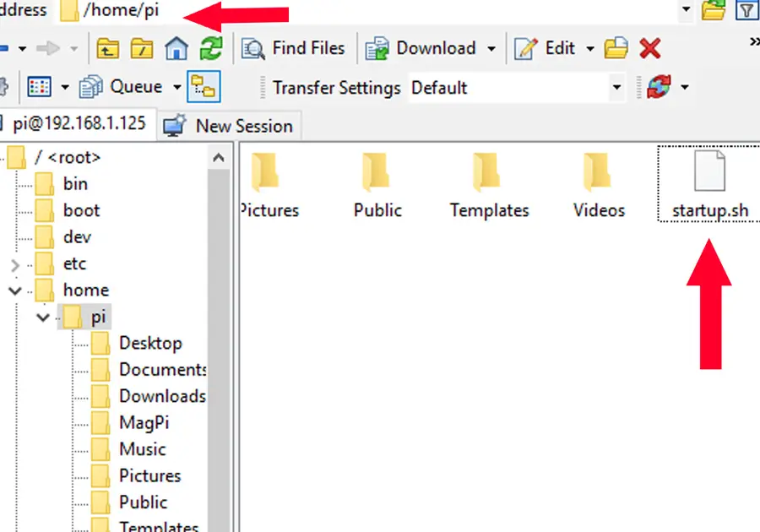Click the Open Directory icon by address bar

pyautogui.click(x=714, y=11)
